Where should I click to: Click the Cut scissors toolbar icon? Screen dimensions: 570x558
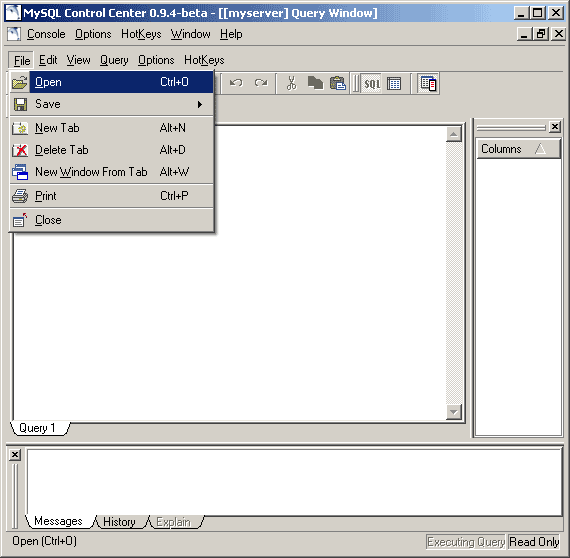(291, 83)
